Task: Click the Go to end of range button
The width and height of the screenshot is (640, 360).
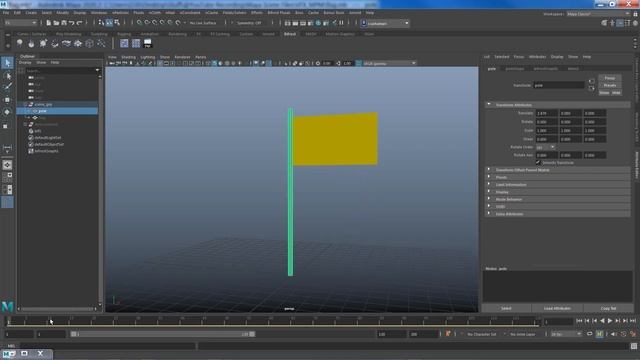Action: [633, 321]
